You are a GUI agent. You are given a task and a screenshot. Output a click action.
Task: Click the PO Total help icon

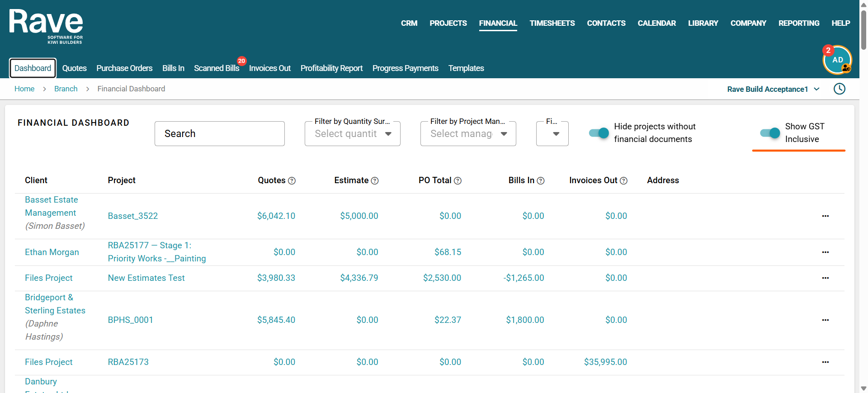[x=458, y=180]
